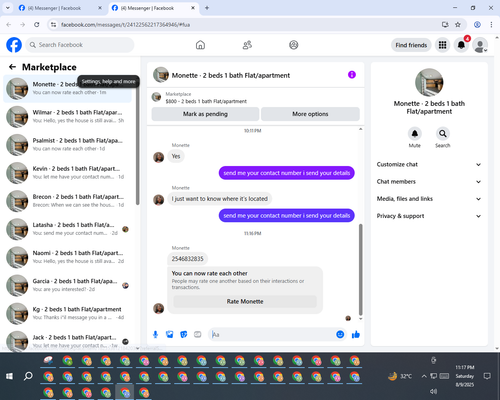The image size is (500, 400).
Task: Attach a file or photo icon
Action: (x=170, y=334)
